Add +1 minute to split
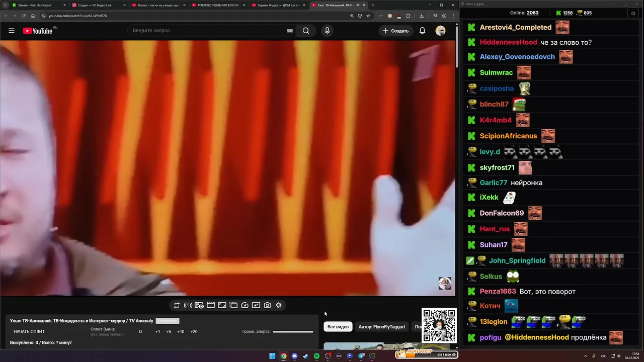This screenshot has width=644, height=362. [x=157, y=332]
